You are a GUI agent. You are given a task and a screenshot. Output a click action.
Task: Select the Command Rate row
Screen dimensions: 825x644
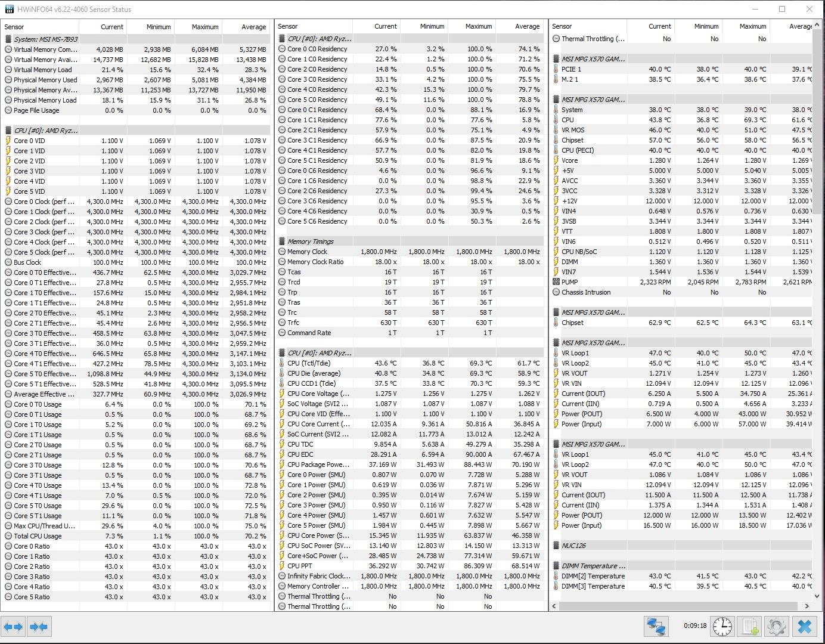click(x=410, y=333)
